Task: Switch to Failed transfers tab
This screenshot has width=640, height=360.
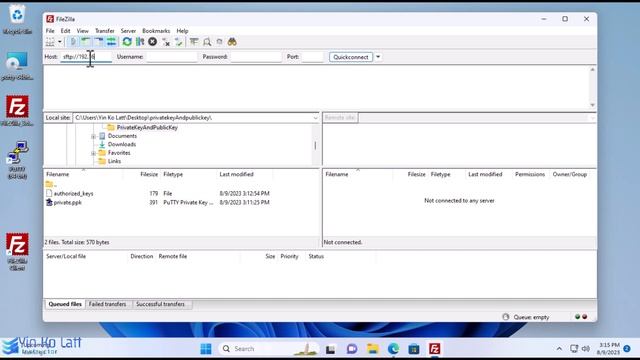Action: click(x=107, y=304)
